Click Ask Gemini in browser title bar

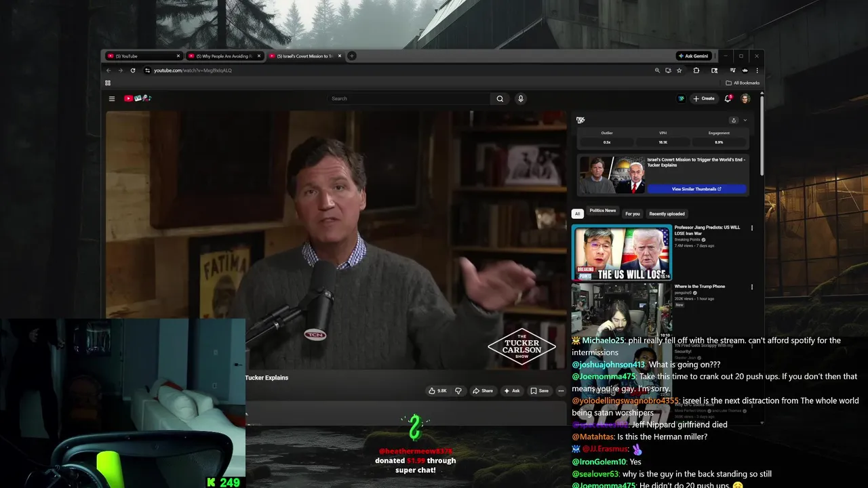pyautogui.click(x=693, y=56)
